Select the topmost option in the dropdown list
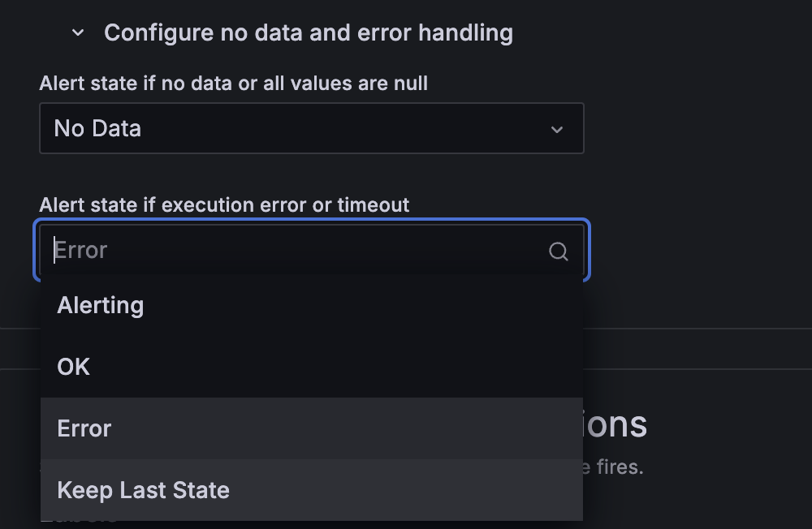This screenshot has width=812, height=529. point(100,305)
